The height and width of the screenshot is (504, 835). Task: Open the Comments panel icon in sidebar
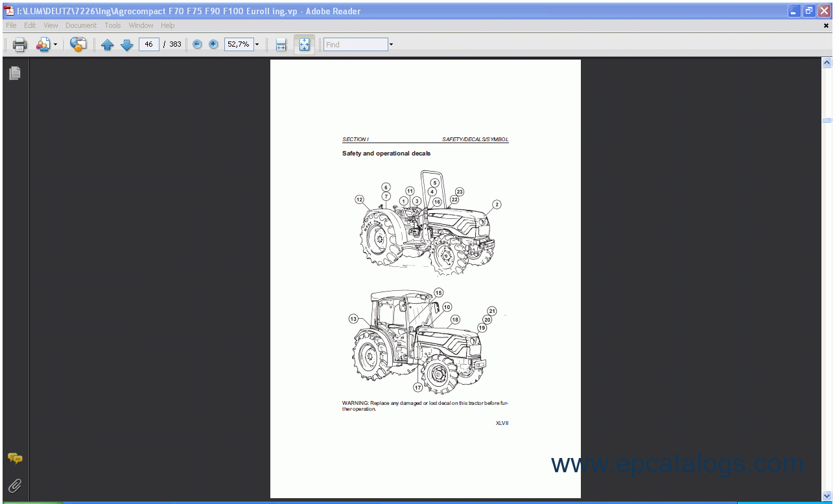[x=15, y=459]
